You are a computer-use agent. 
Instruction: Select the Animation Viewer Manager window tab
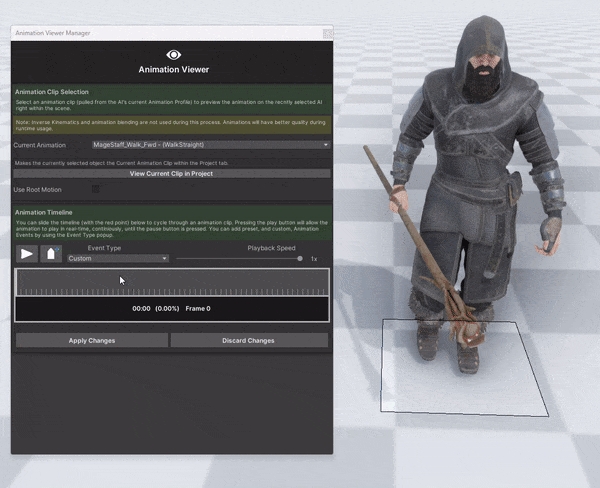[x=52, y=33]
